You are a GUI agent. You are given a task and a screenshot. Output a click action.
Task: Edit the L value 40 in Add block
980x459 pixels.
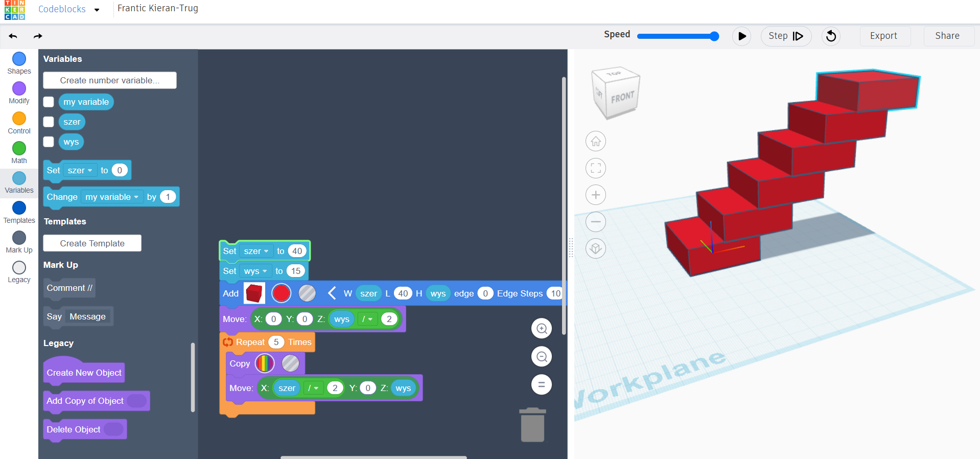pos(403,293)
